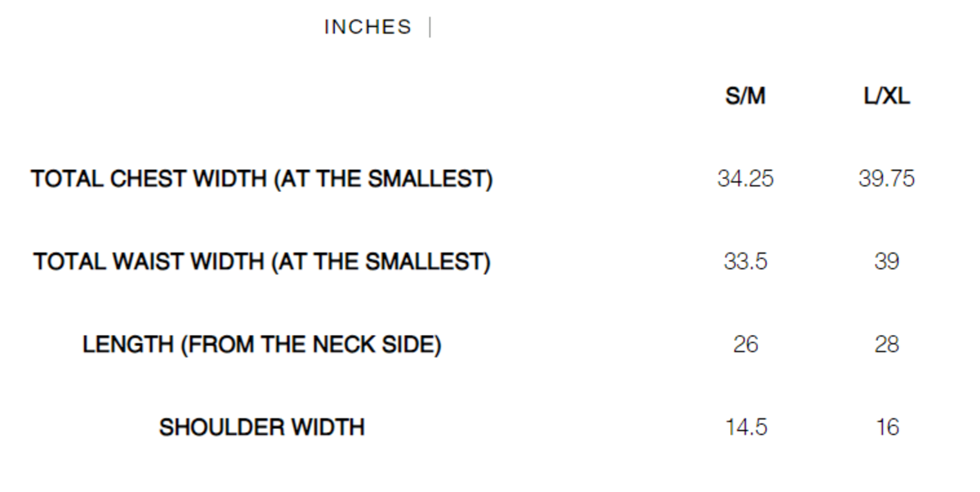Select the L/XL chest value 39.75

tap(887, 179)
